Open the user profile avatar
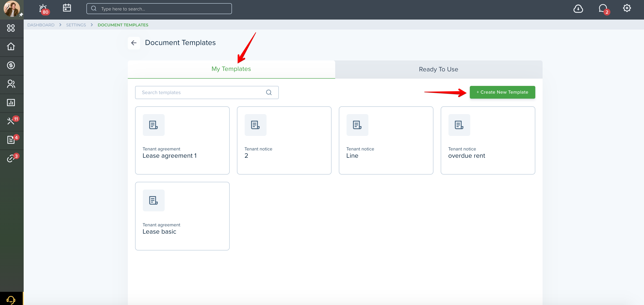 tap(12, 9)
